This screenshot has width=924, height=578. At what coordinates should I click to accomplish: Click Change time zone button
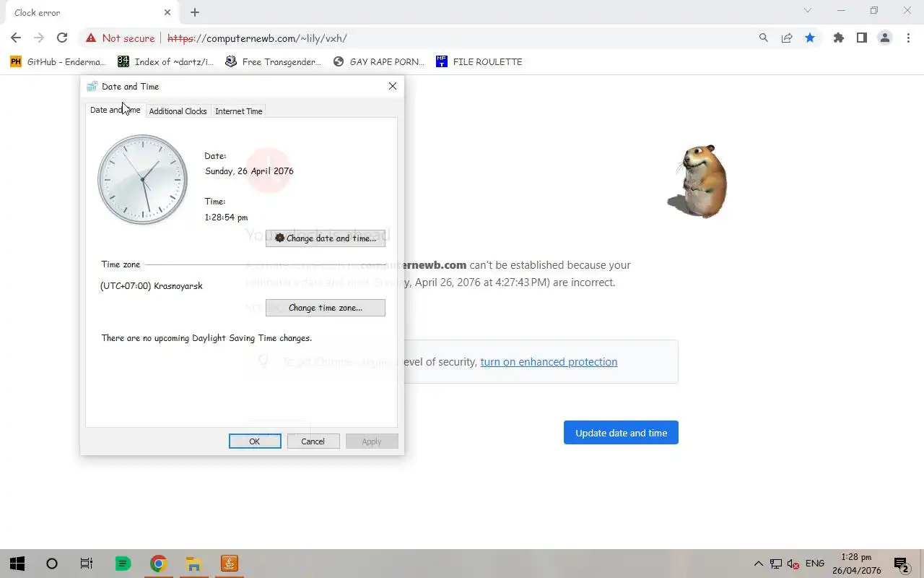click(325, 308)
